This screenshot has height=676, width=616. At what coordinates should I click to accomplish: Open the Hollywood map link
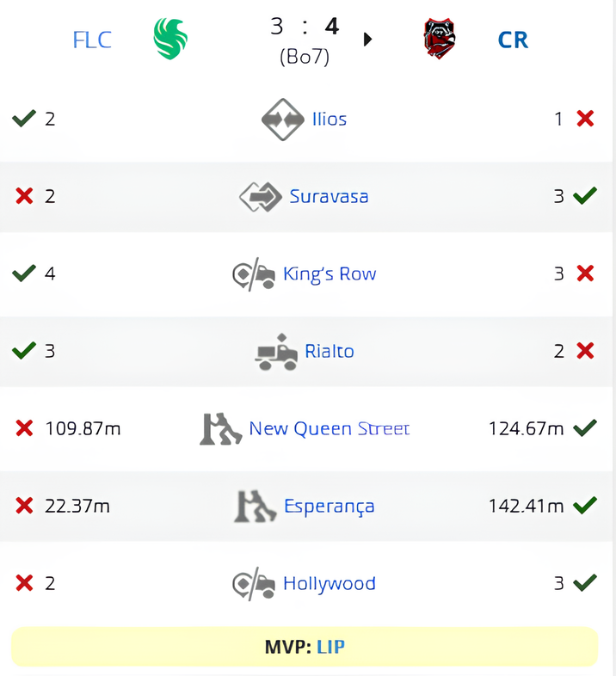(330, 584)
